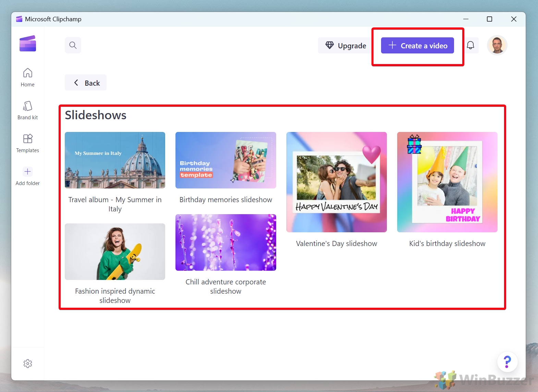Click 'Kid's birthday slideshow' title text

[447, 244]
